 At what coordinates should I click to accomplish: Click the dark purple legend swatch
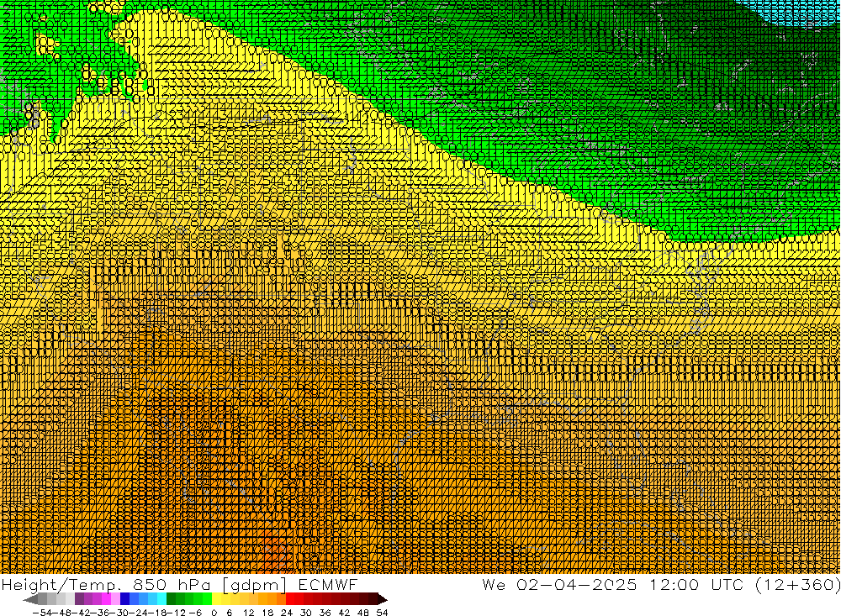79,599
